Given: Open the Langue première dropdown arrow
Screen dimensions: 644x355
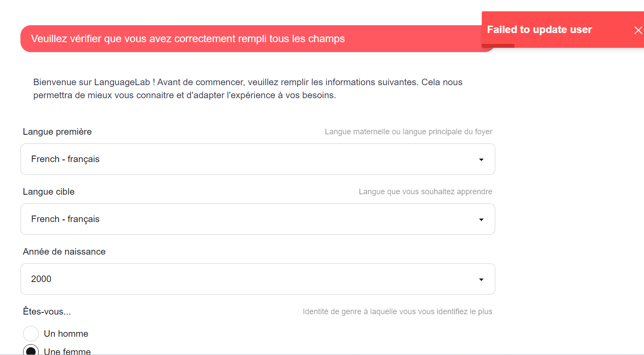Looking at the screenshot, I should pyautogui.click(x=481, y=159).
